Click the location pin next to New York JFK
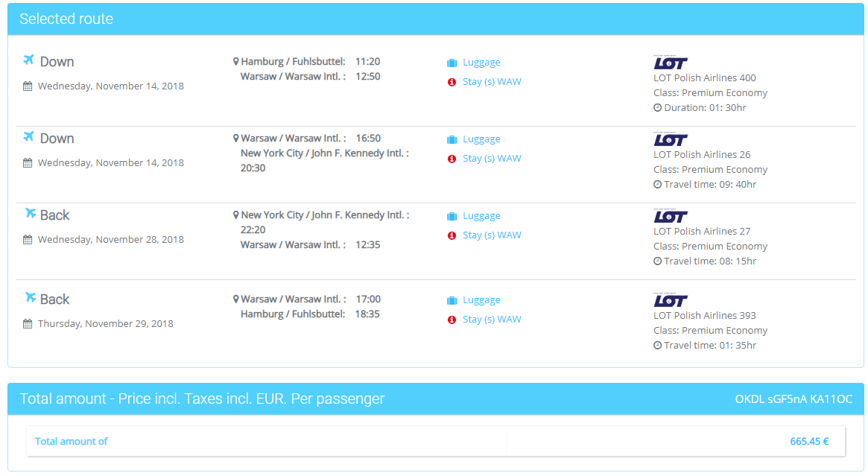This screenshot has height=476, width=868. coord(236,215)
